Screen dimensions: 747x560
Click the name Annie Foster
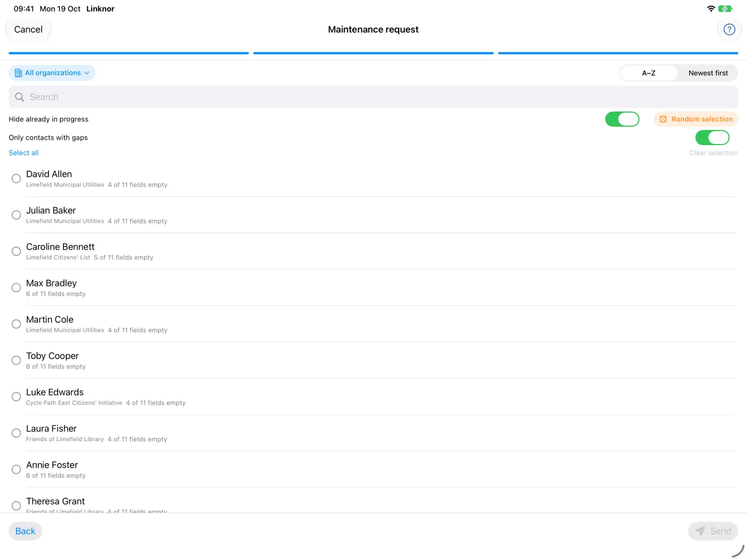pyautogui.click(x=52, y=465)
